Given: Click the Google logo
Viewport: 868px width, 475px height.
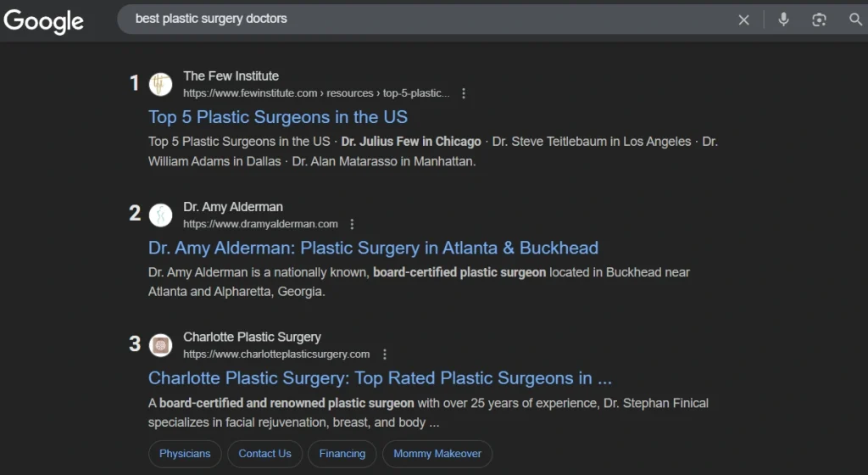Looking at the screenshot, I should point(44,21).
